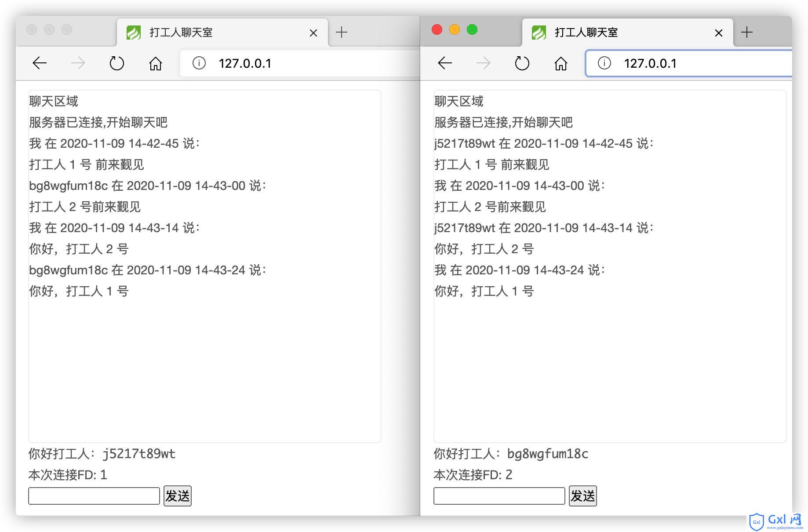Viewport: 808px width, 532px height.
Task: Click 本次连接FD: 2 in the right window
Action: [473, 475]
